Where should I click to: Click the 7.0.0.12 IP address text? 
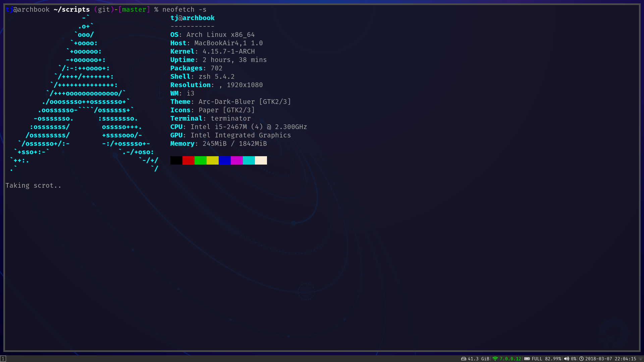click(x=510, y=359)
